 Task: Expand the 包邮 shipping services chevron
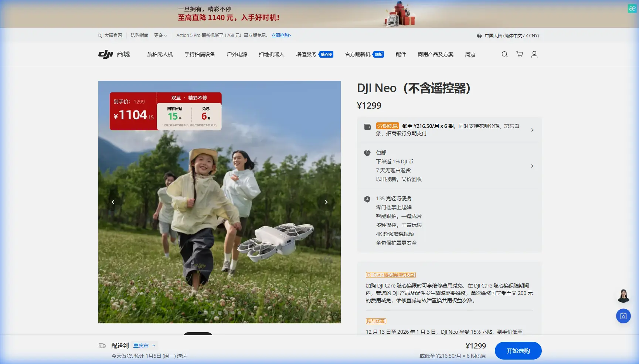coord(532,166)
